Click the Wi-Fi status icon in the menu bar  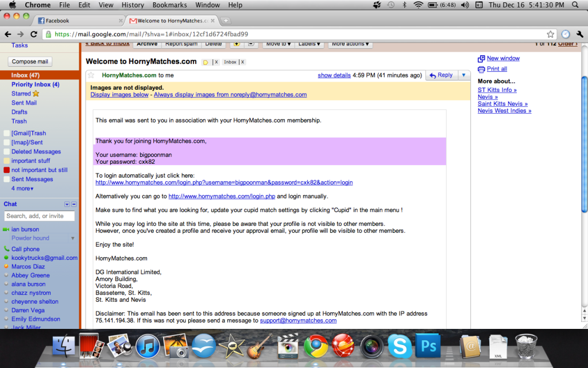[x=418, y=5]
